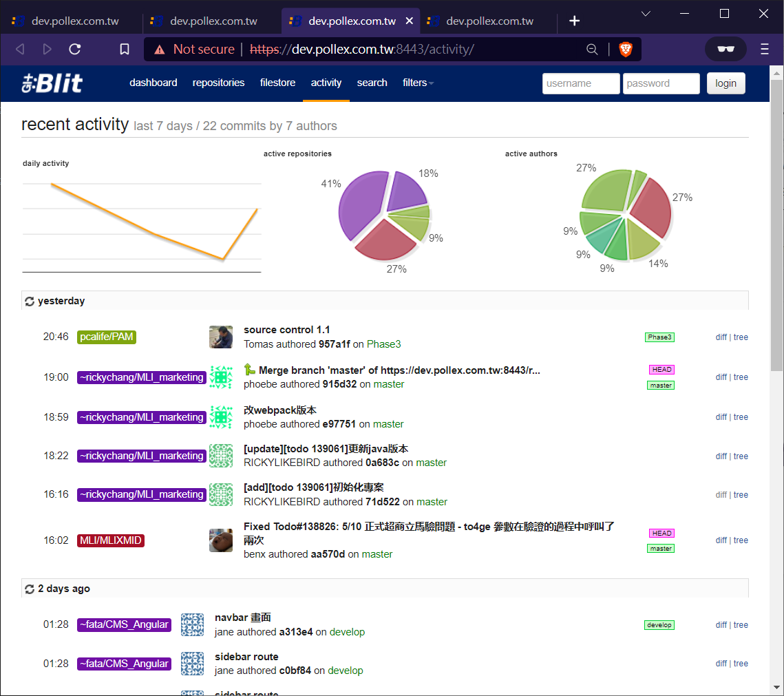Open a new browser tab with plus
The width and height of the screenshot is (784, 696).
(575, 21)
